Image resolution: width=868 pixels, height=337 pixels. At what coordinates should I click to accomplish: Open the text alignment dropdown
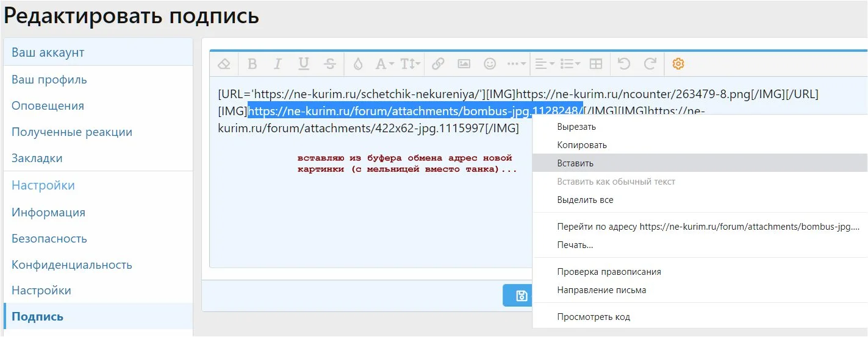pyautogui.click(x=544, y=63)
